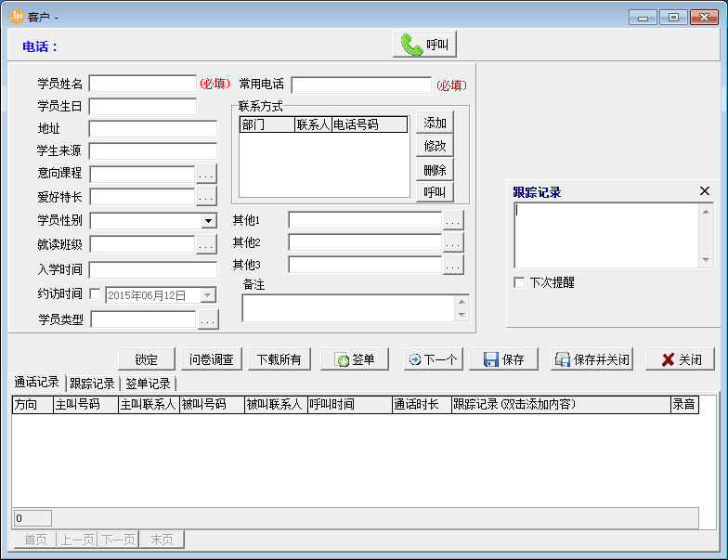The width and height of the screenshot is (728, 560).
Task: Click the green phone 呼叫 call button
Action: tap(424, 45)
